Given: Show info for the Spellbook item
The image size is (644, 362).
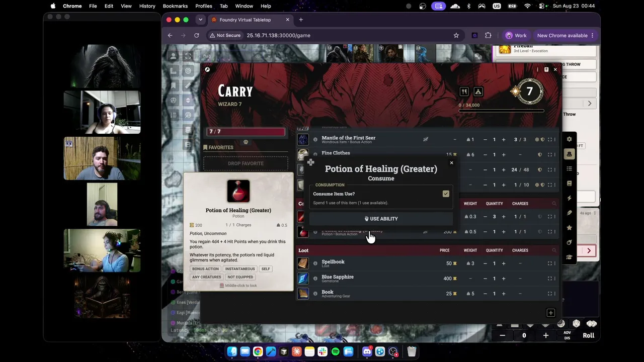Looking at the screenshot, I should (315, 263).
